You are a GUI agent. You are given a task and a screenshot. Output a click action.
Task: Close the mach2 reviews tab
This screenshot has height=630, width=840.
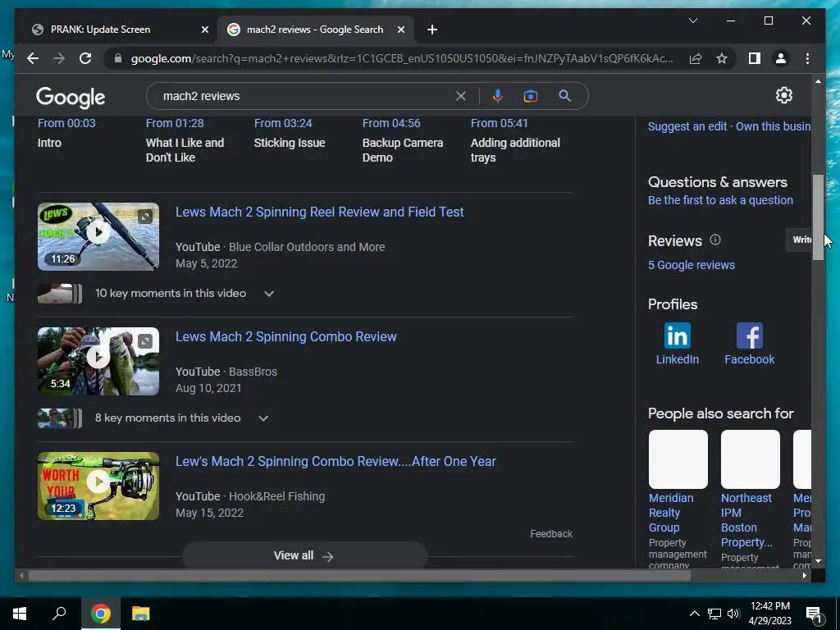(400, 30)
